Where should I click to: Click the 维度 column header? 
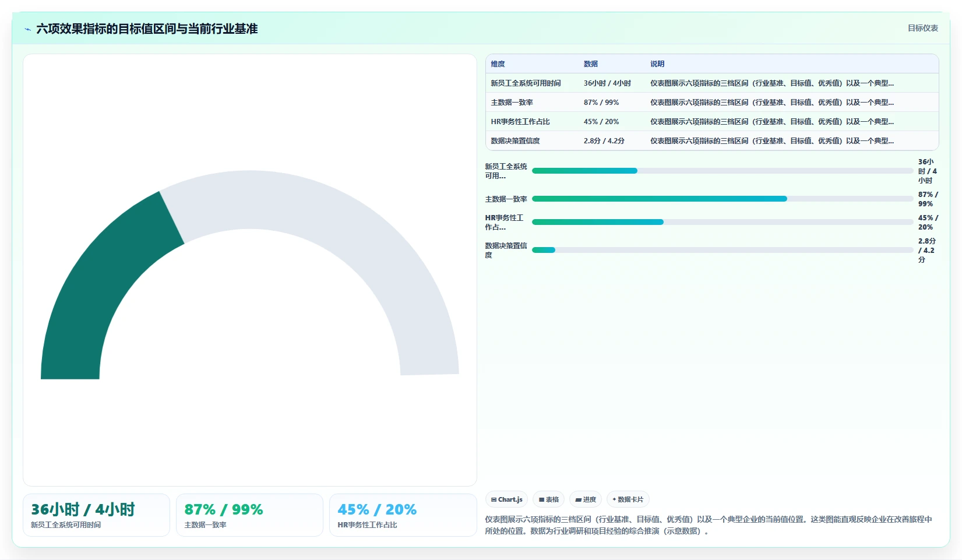pos(498,64)
